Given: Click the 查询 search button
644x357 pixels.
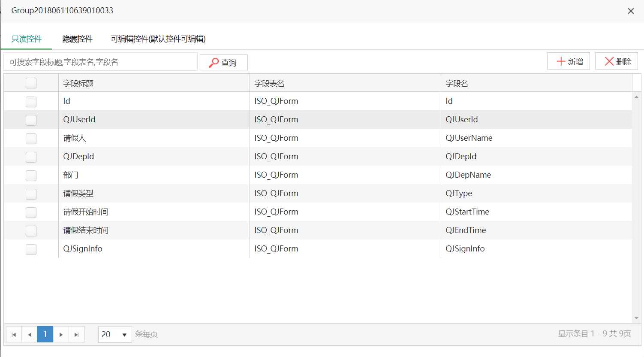Looking at the screenshot, I should (x=223, y=63).
